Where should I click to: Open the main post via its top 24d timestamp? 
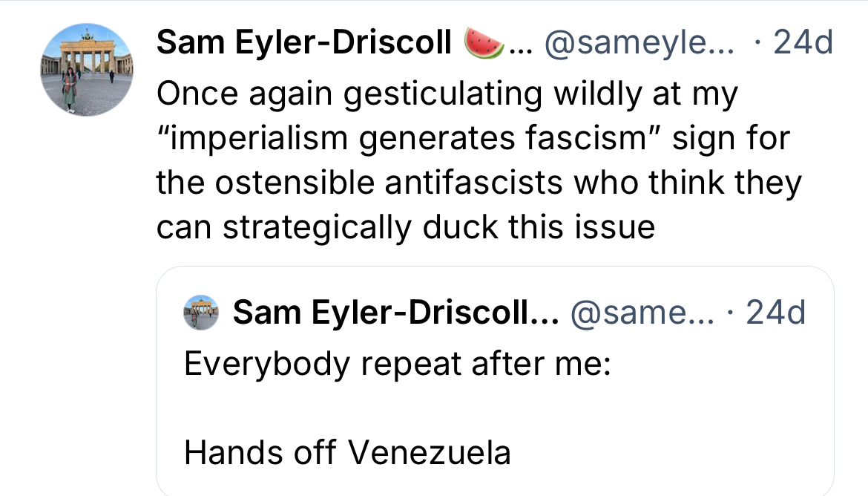point(803,45)
